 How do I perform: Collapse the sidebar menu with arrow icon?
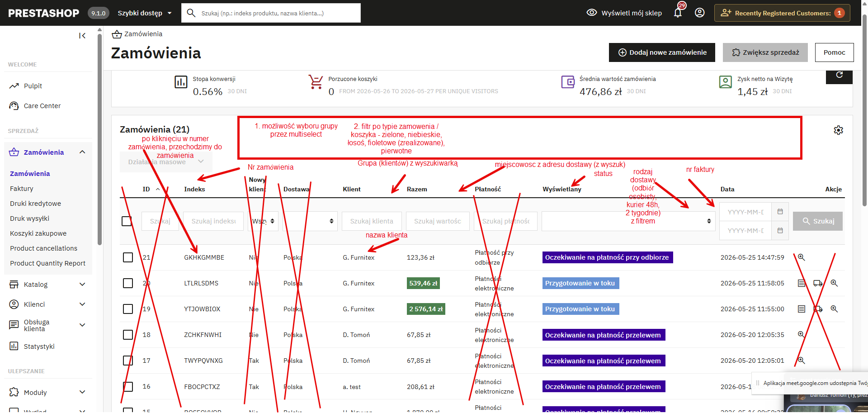pyautogui.click(x=82, y=36)
